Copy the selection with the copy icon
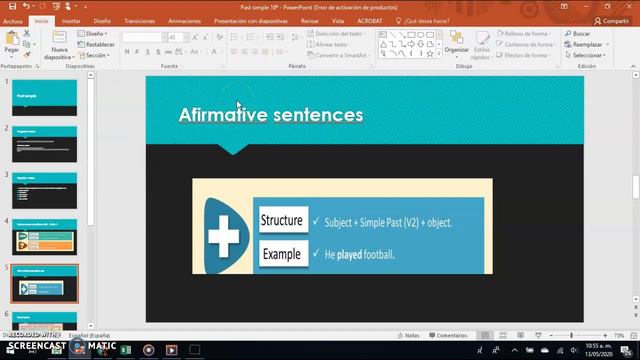This screenshot has width=640, height=360. [x=27, y=44]
